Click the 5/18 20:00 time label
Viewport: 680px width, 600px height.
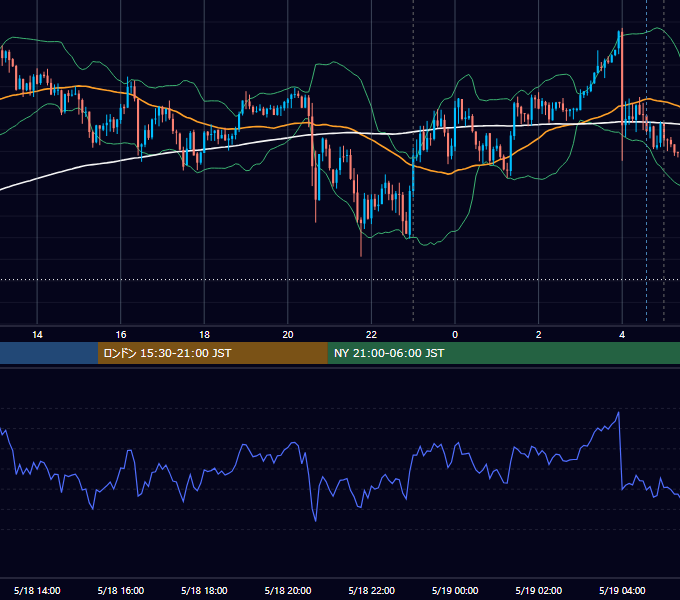tap(288, 590)
